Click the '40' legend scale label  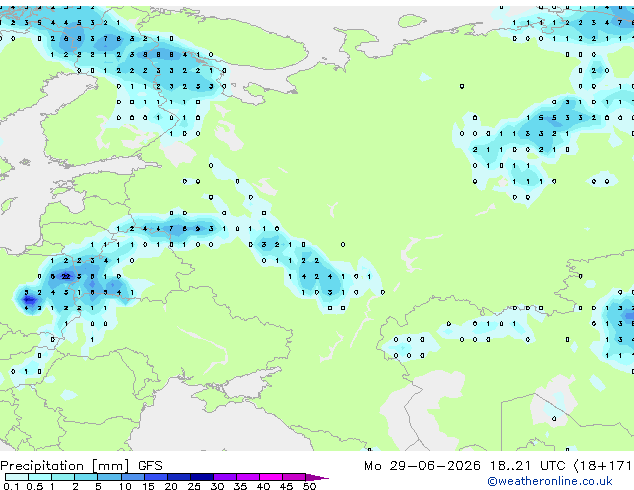pos(264,486)
